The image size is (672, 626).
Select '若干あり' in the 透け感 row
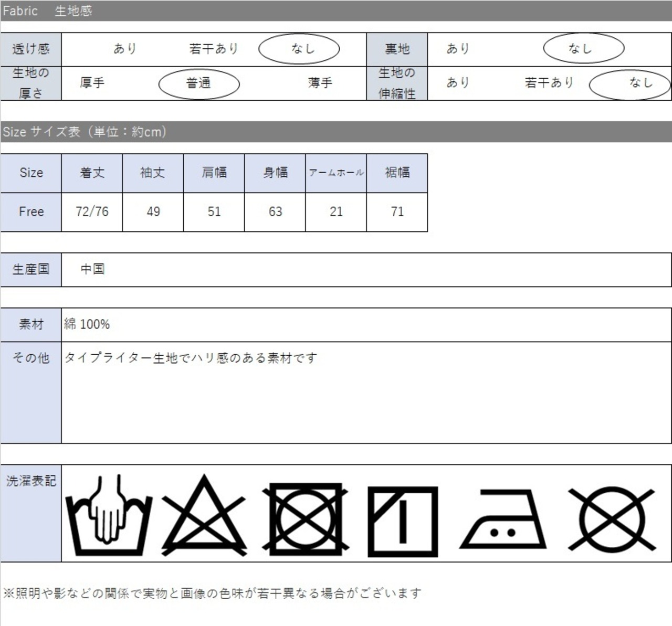(214, 49)
